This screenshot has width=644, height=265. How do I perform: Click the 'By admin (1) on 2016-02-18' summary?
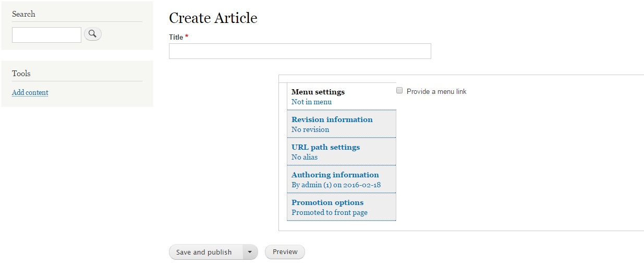[x=336, y=185]
